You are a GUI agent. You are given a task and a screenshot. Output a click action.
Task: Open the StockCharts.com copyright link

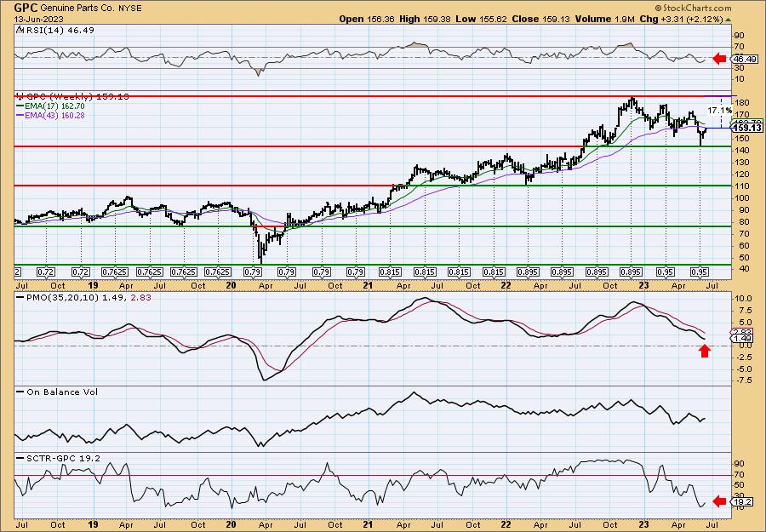(x=693, y=8)
